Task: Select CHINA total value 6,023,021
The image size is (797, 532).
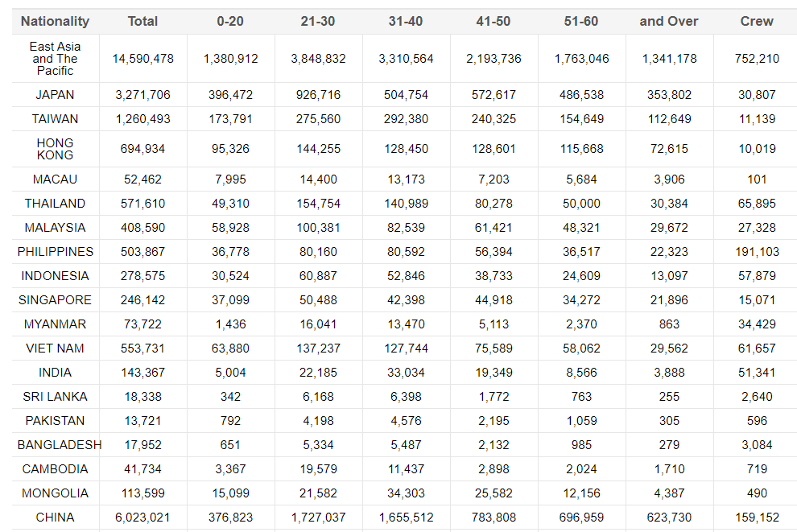Action: click(142, 518)
